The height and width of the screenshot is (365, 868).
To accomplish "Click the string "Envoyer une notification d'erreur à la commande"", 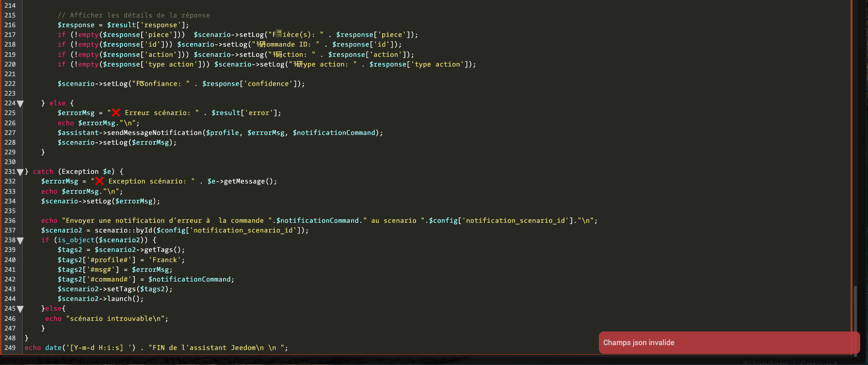I will coord(167,220).
